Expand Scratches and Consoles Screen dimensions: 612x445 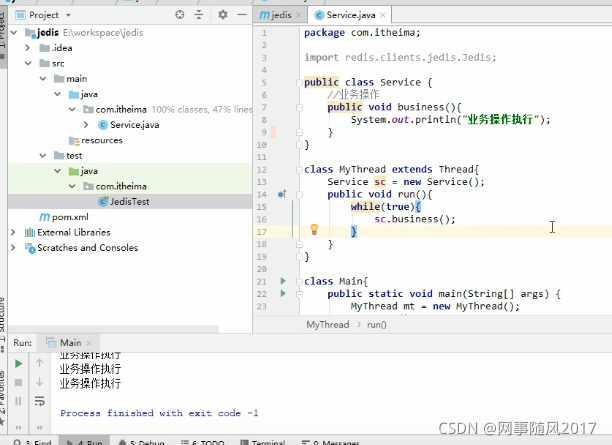pos(13,247)
